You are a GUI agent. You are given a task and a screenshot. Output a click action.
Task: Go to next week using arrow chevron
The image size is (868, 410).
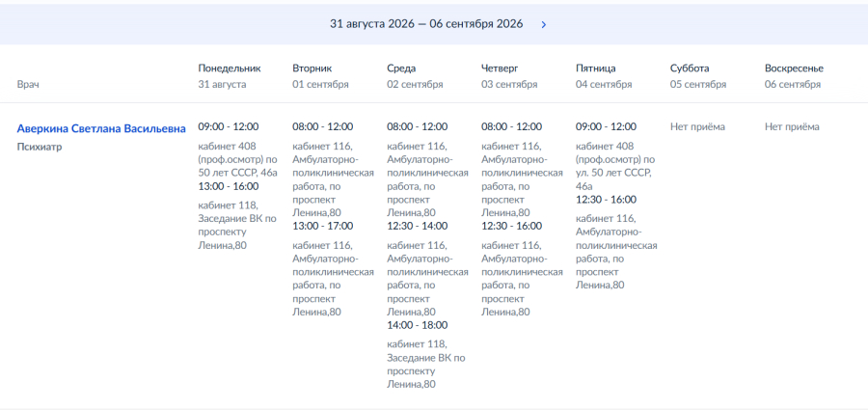pyautogui.click(x=544, y=24)
